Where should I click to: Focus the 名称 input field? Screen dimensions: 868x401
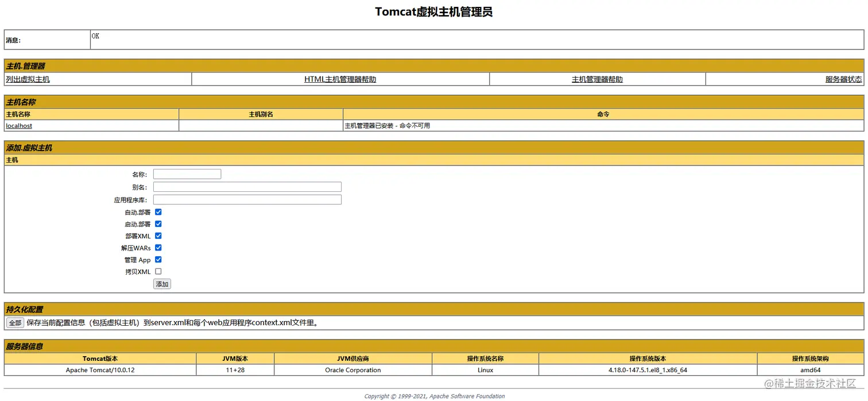pyautogui.click(x=187, y=174)
